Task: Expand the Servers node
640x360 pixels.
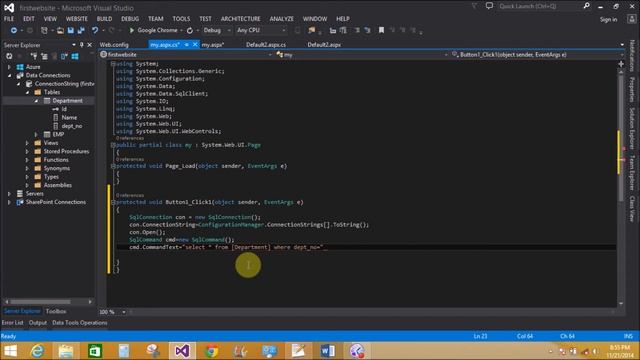Action: pyautogui.click(x=9, y=193)
